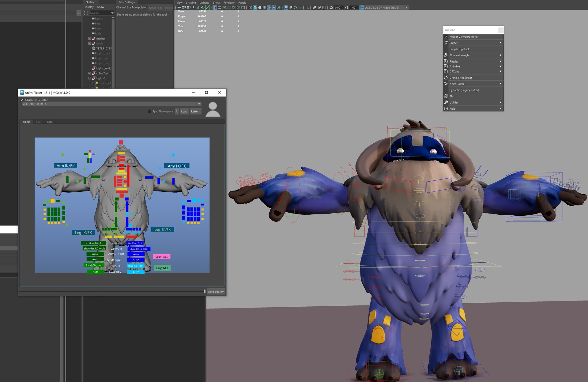The width and height of the screenshot is (588, 382).
Task: Select the smooth shaded display icon
Action: (255, 8)
